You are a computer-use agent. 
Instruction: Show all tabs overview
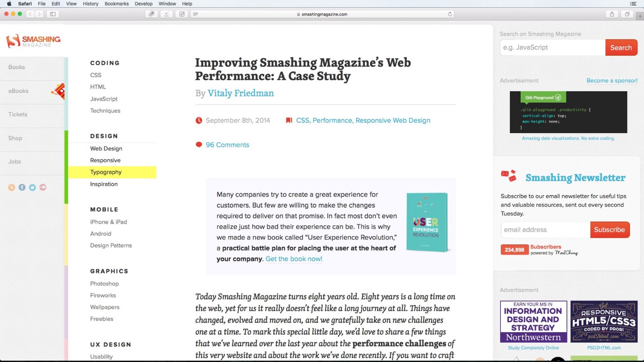627,14
